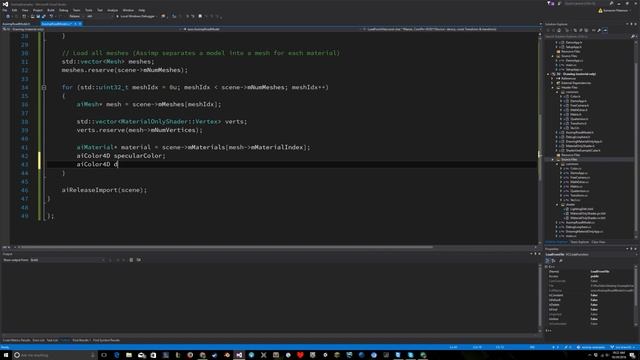Open Task View on taskbar
Image resolution: width=640 pixels, height=360 pixels.
[104, 355]
